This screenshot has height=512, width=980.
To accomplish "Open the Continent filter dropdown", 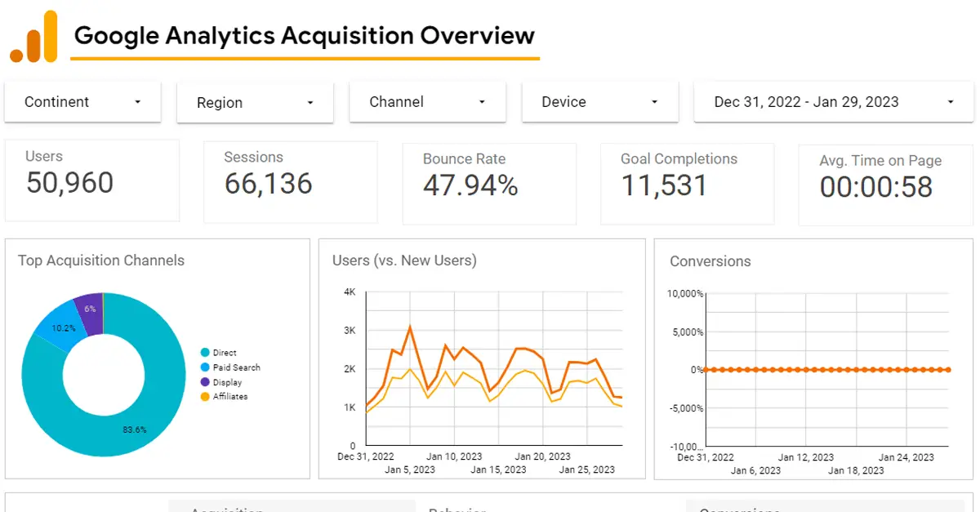I will (82, 101).
